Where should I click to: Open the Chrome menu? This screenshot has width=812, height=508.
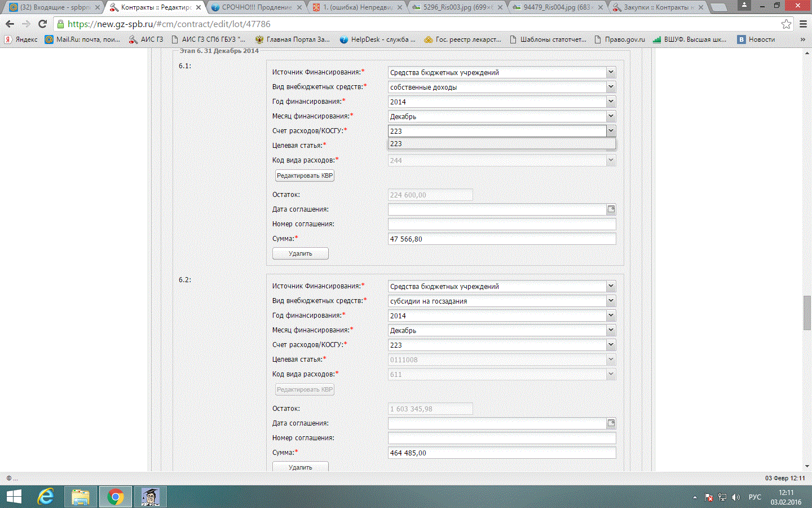click(803, 24)
